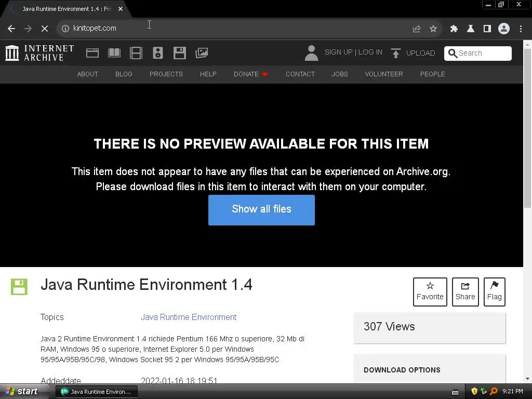The image size is (532, 399).
Task: Open the ABOUT menu item
Action: pyautogui.click(x=87, y=74)
